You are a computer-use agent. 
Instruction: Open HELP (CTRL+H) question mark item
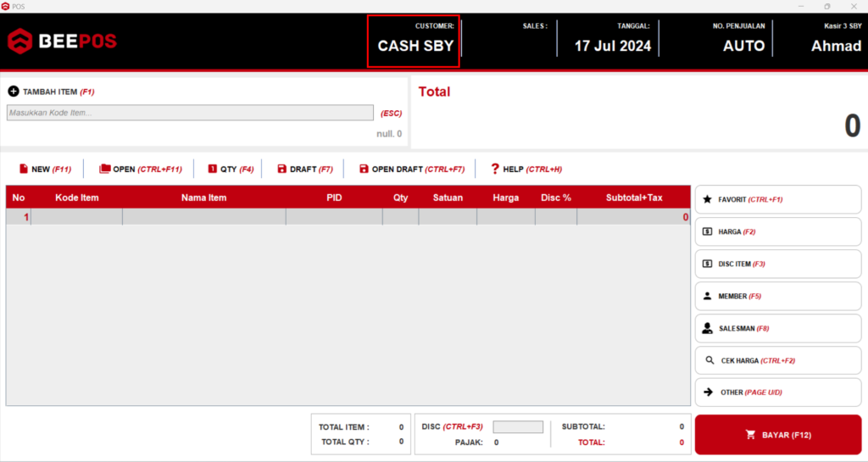click(526, 169)
